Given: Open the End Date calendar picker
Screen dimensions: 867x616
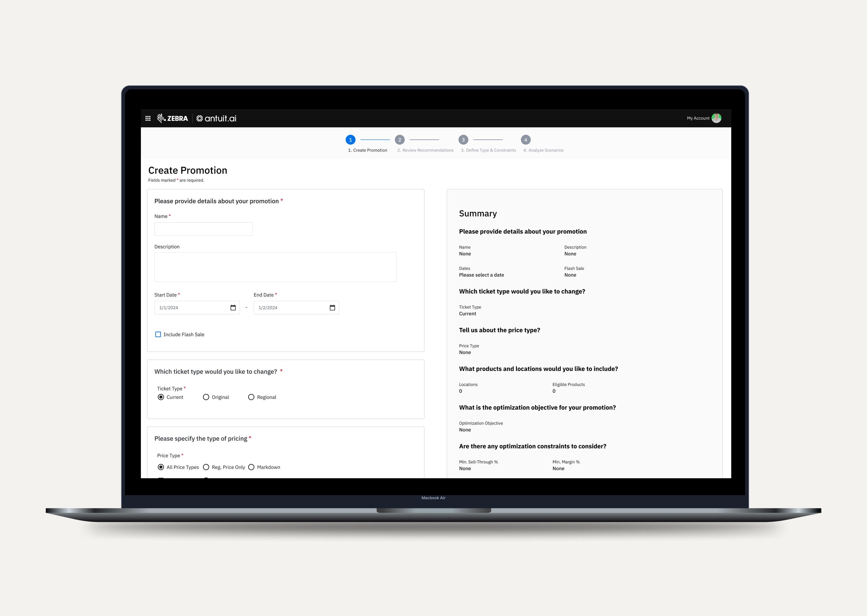Looking at the screenshot, I should click(332, 308).
